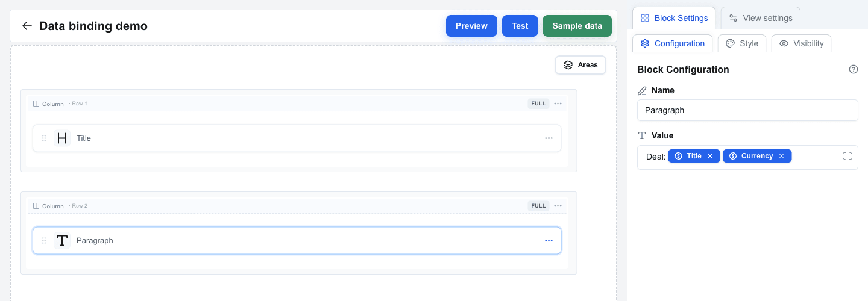Click the text T icon of Paragraph block

coord(62,240)
